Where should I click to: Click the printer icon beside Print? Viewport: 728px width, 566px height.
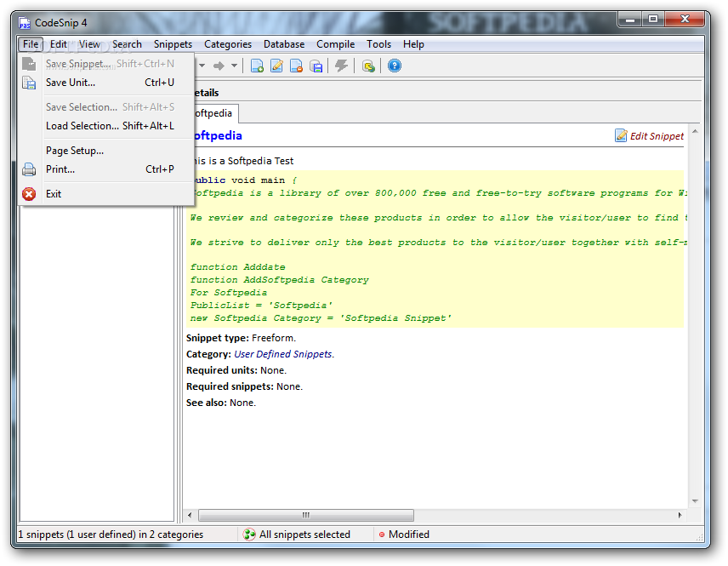coord(29,169)
